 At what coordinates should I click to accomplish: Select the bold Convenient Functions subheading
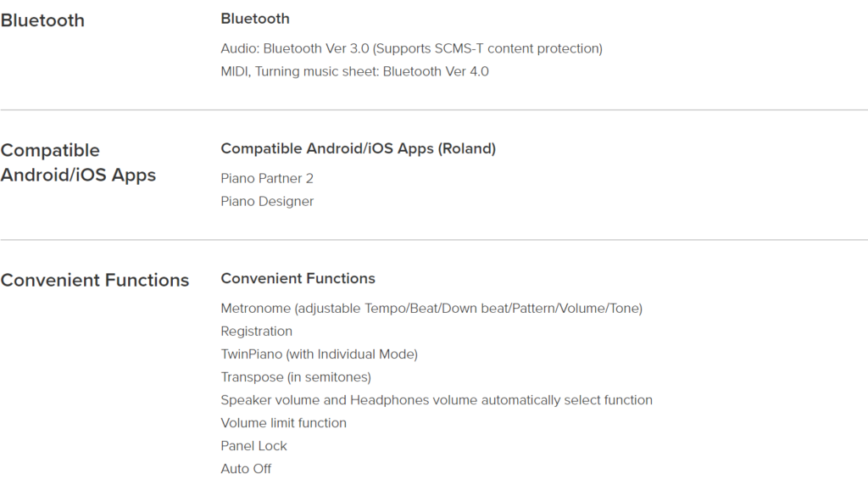pyautogui.click(x=298, y=278)
